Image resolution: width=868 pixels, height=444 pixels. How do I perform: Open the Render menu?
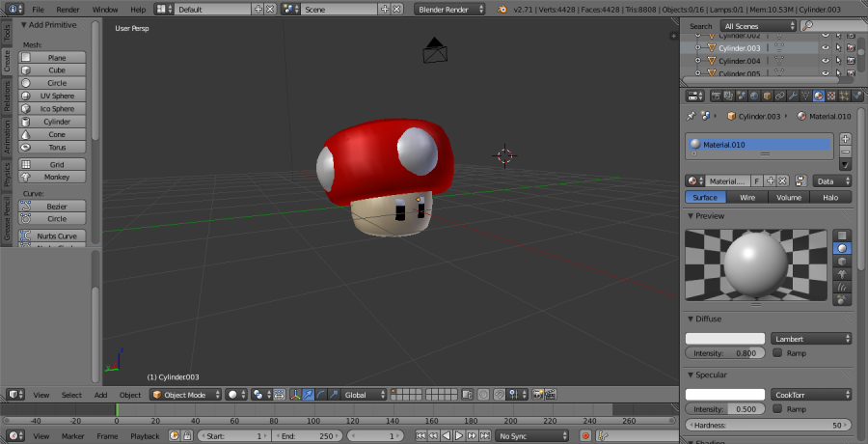[68, 10]
